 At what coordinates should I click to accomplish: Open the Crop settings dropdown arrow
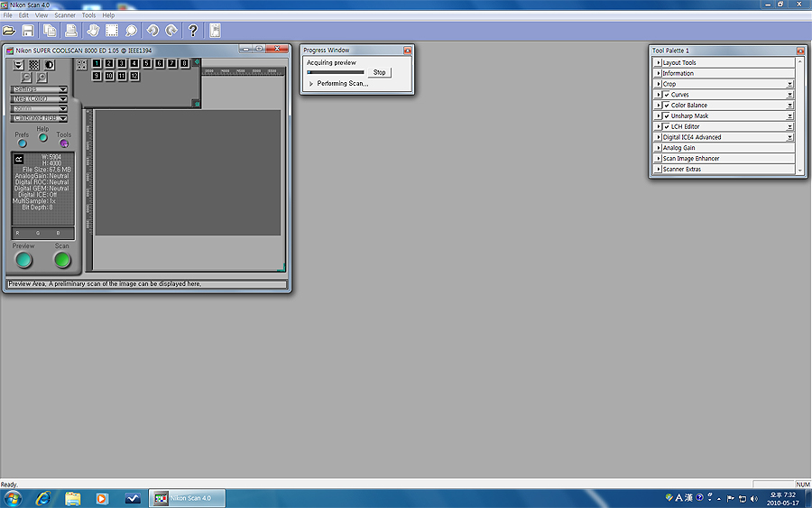click(789, 84)
